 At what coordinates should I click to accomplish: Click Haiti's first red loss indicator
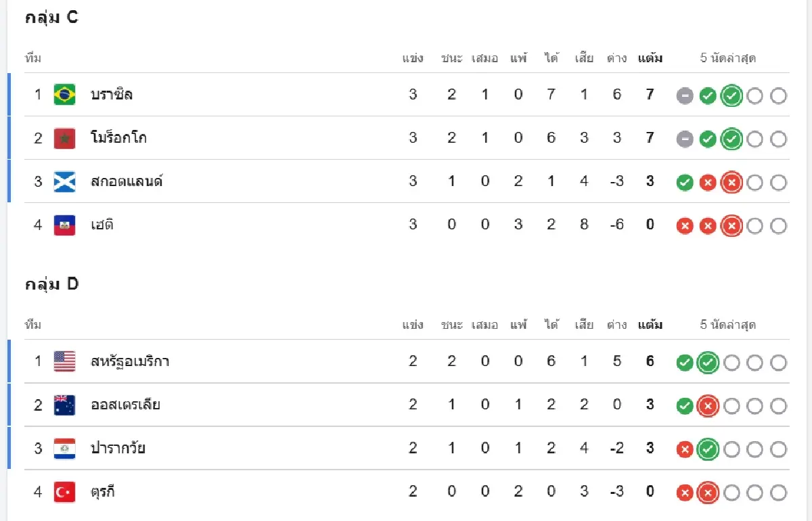pyautogui.click(x=685, y=226)
